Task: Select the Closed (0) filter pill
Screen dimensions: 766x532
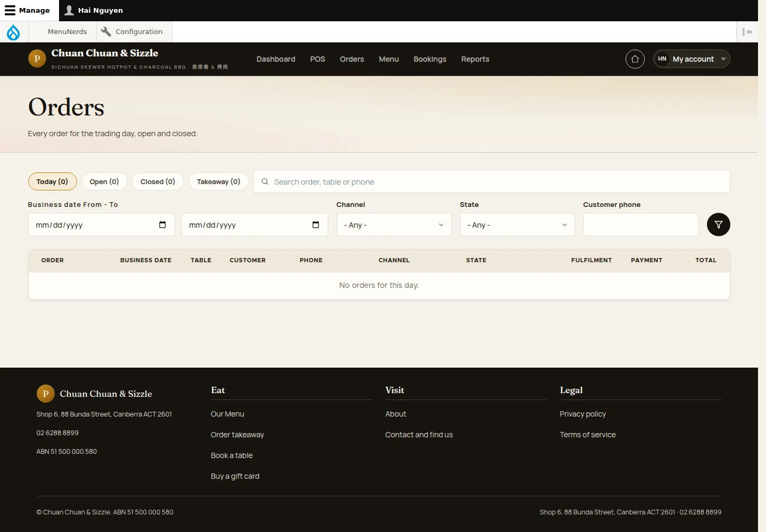Action: [x=158, y=181]
